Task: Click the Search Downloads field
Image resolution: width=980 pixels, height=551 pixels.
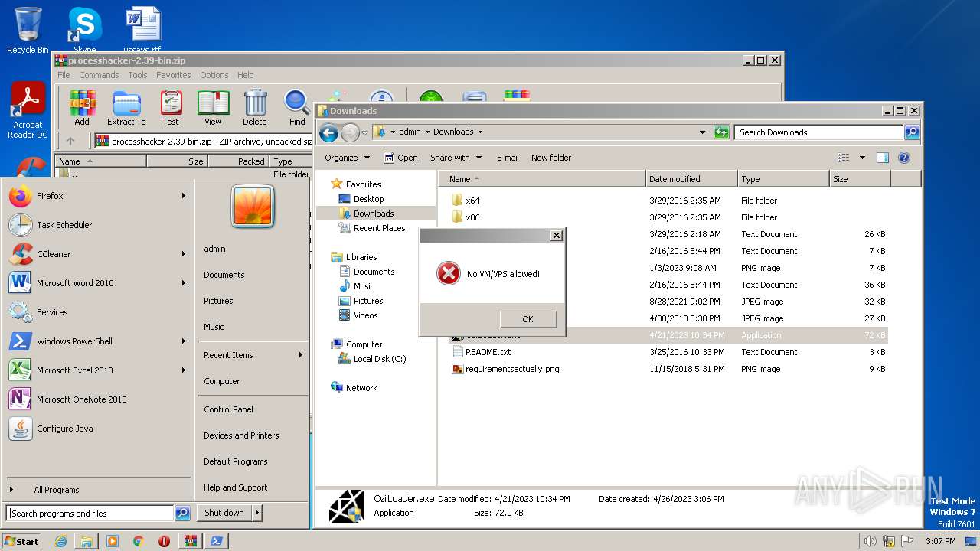Action: point(818,132)
